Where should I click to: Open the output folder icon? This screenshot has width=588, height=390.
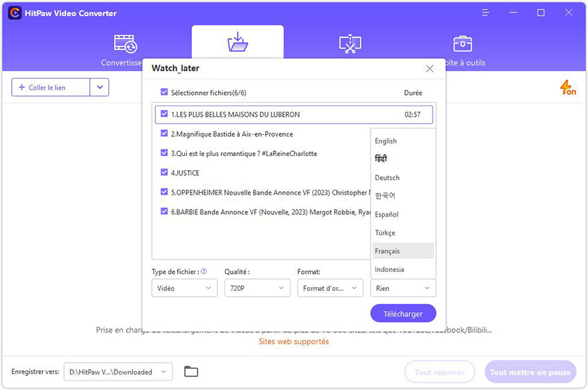191,372
